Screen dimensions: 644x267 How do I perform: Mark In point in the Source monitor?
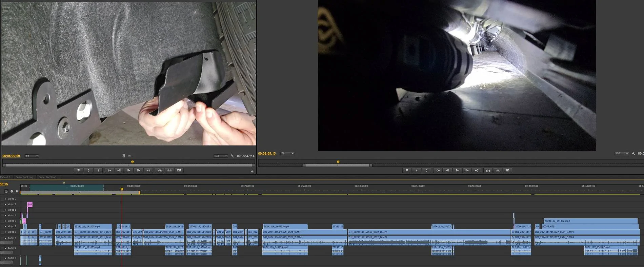88,170
